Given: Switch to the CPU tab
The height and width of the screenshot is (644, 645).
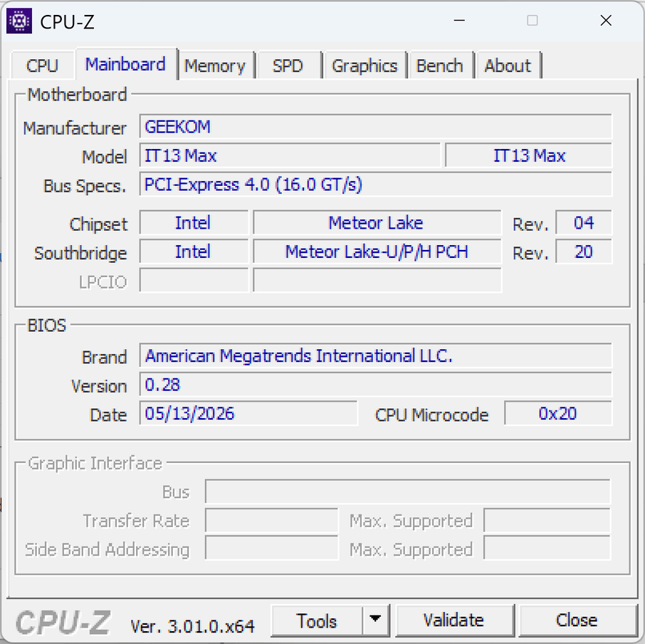Looking at the screenshot, I should (43, 66).
